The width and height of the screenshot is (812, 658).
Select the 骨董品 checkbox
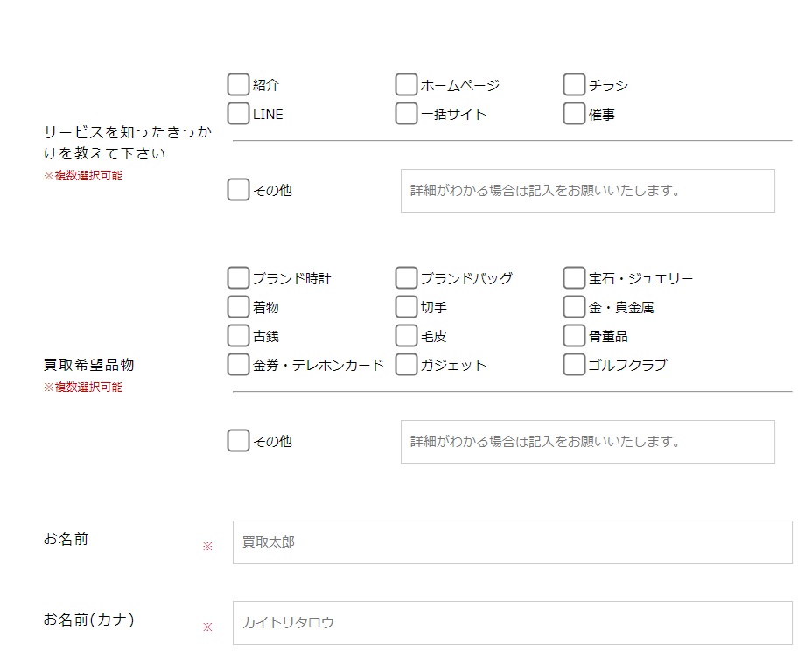(x=574, y=336)
